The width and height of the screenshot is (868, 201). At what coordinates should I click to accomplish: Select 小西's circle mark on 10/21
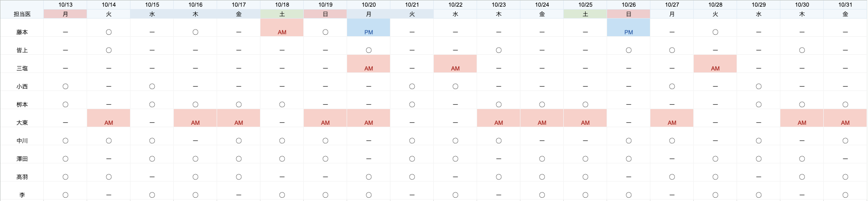point(412,87)
